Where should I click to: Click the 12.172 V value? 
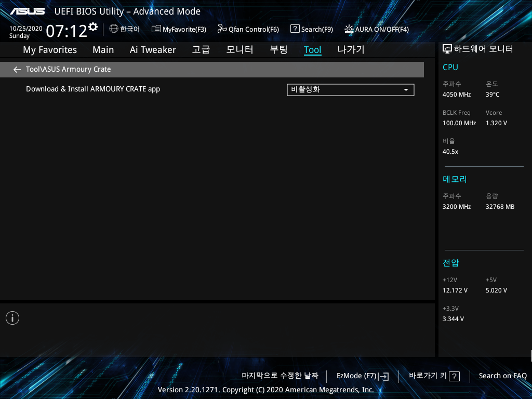pyautogui.click(x=455, y=290)
